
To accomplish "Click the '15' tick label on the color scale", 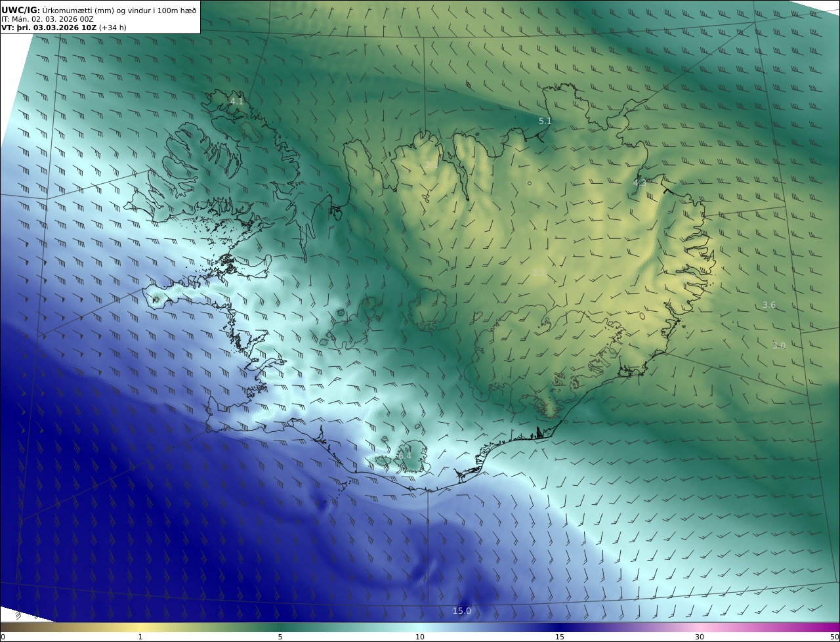I will (560, 637).
